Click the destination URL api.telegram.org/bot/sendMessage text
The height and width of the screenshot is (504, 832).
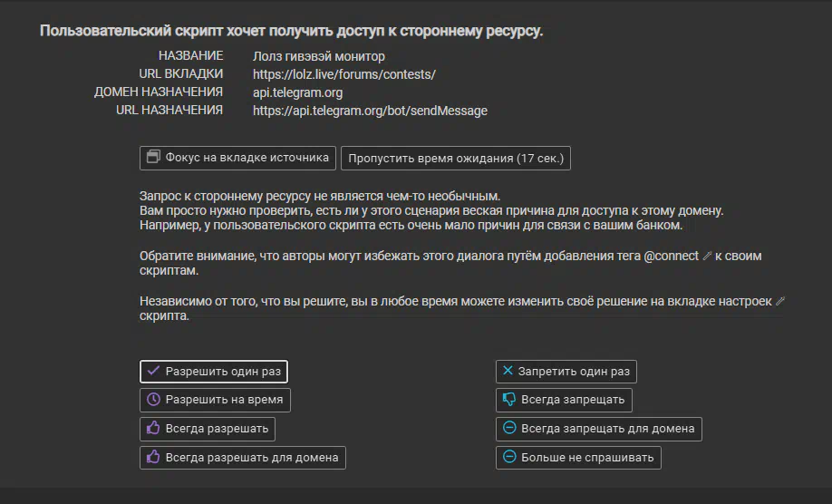click(370, 111)
